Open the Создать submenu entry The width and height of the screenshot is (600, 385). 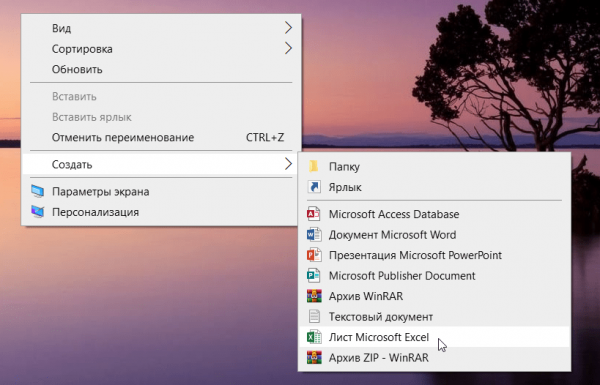(x=161, y=164)
